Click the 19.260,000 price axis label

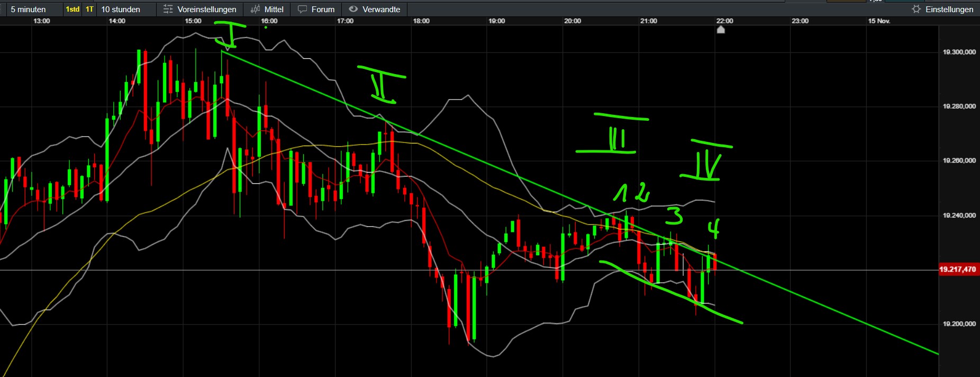tap(959, 160)
